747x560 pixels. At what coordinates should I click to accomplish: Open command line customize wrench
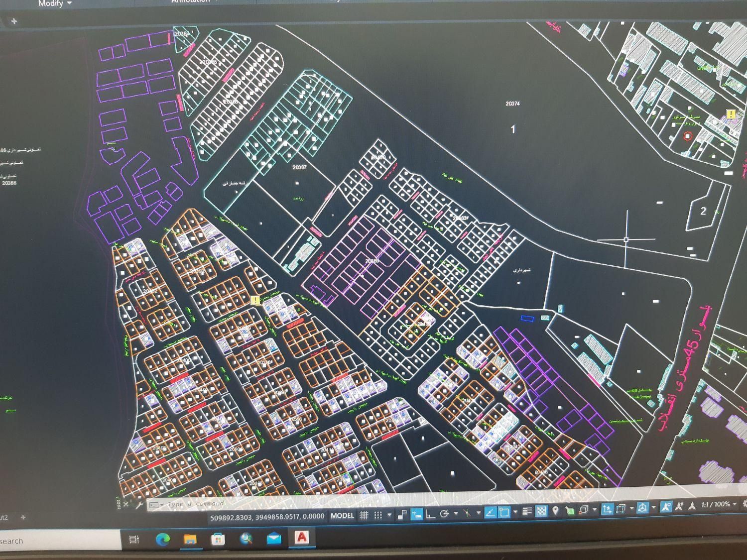click(x=139, y=505)
